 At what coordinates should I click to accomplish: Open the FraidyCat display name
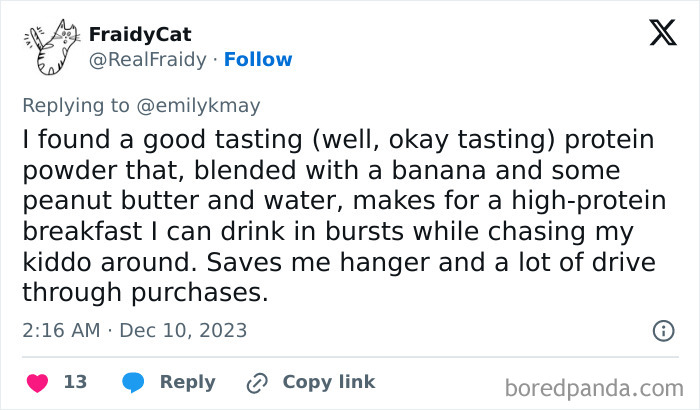[x=139, y=35]
